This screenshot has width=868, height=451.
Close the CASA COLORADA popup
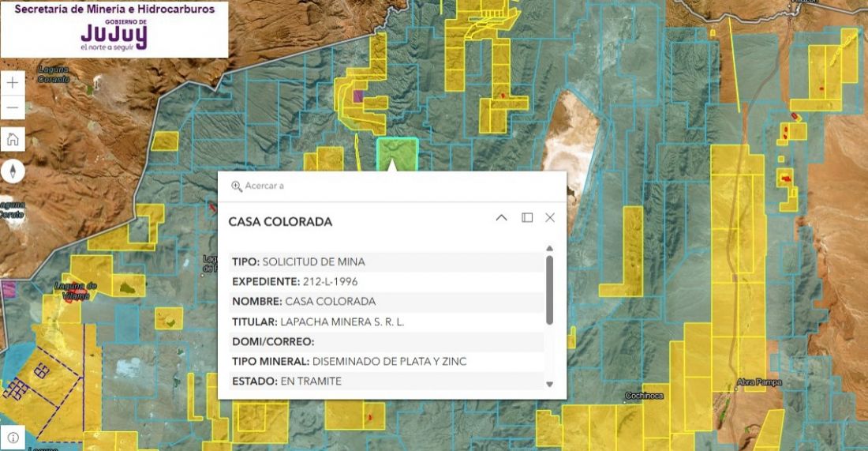(x=550, y=218)
